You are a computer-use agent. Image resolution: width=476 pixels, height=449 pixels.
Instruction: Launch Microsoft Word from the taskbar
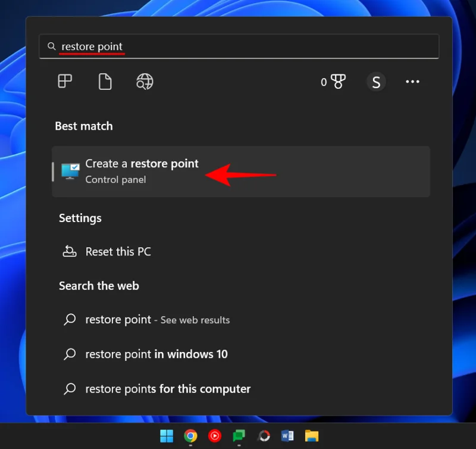coord(287,436)
